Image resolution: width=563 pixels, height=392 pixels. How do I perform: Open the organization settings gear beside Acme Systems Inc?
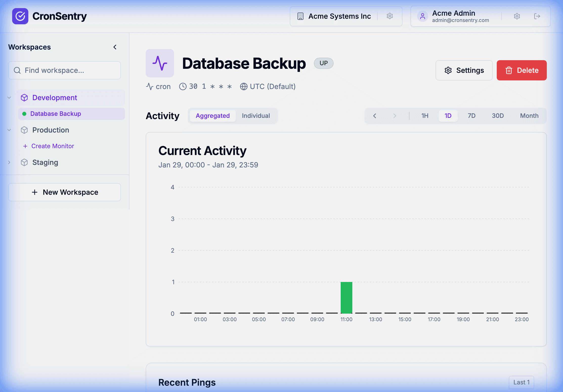pyautogui.click(x=389, y=16)
